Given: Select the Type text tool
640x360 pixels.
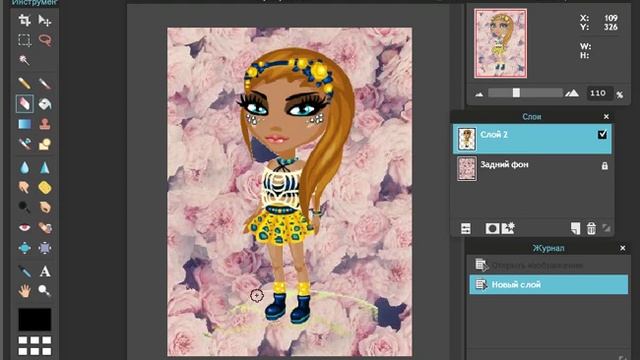Looking at the screenshot, I should click(x=45, y=271).
